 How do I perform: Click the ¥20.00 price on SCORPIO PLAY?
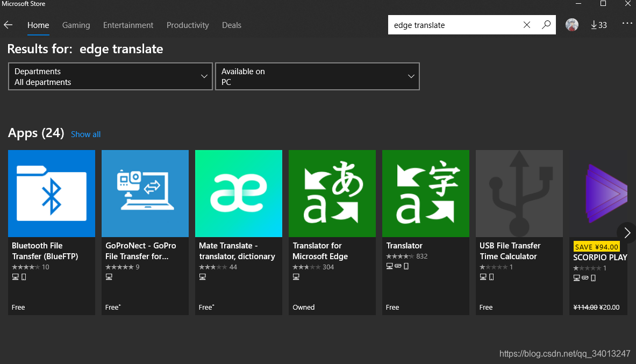[609, 307]
